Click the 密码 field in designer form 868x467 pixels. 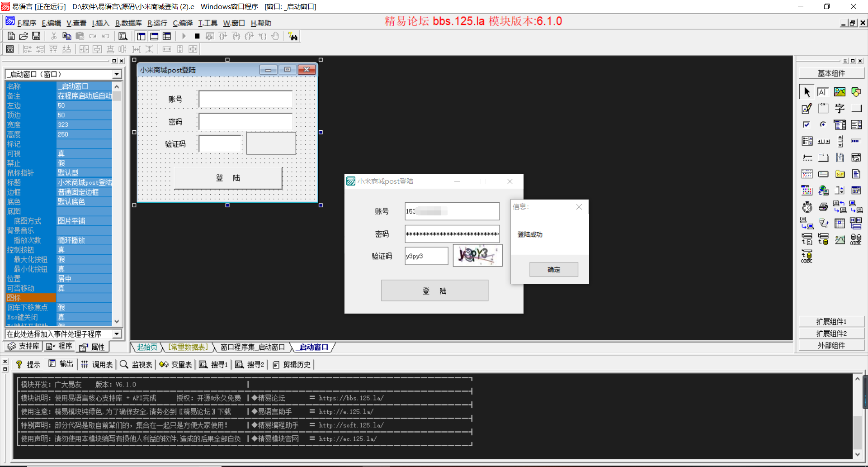click(x=245, y=122)
